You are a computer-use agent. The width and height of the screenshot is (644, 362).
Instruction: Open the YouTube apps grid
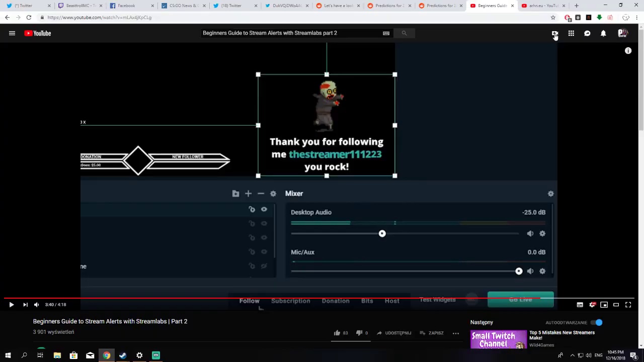[571, 33]
